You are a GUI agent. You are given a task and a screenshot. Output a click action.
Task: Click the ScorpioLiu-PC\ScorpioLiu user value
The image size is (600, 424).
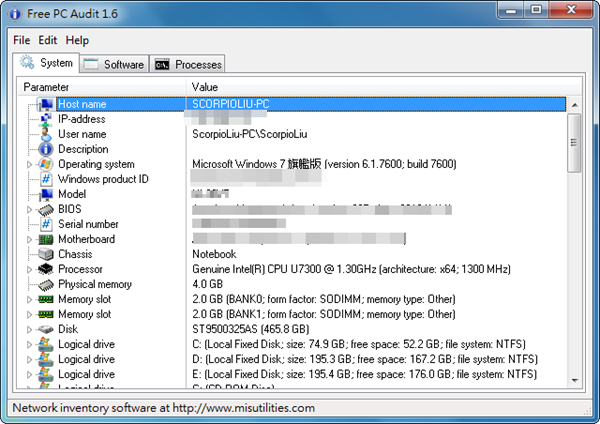point(249,134)
